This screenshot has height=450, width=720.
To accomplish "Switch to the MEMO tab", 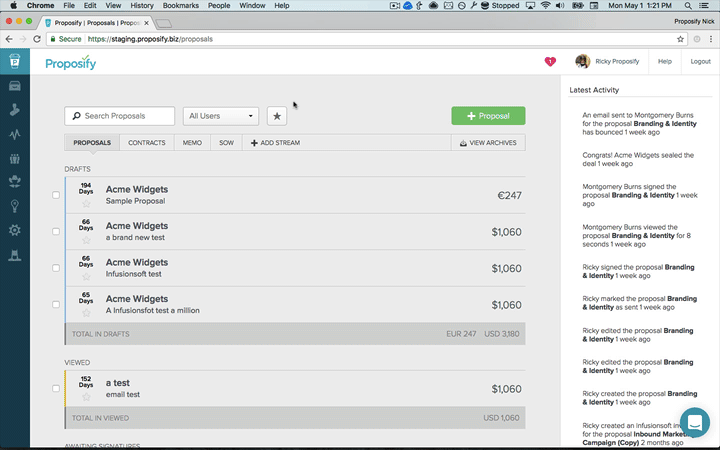I will (192, 143).
